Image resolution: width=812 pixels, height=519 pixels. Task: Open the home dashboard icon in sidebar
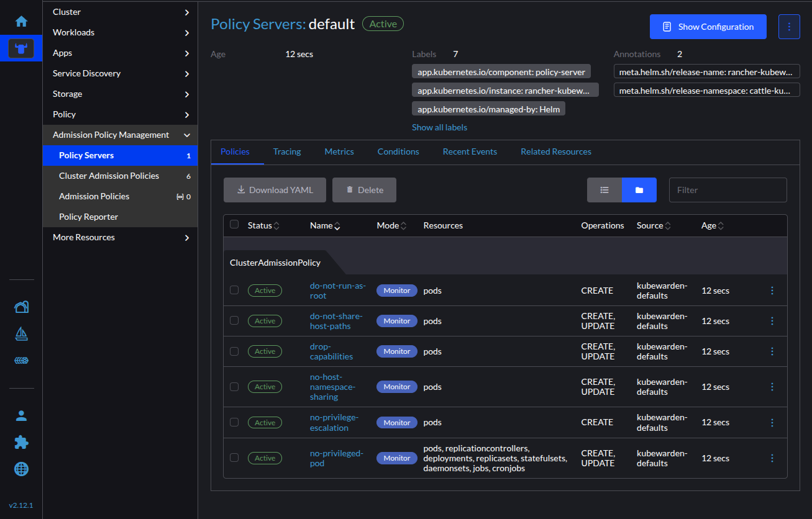[21, 20]
